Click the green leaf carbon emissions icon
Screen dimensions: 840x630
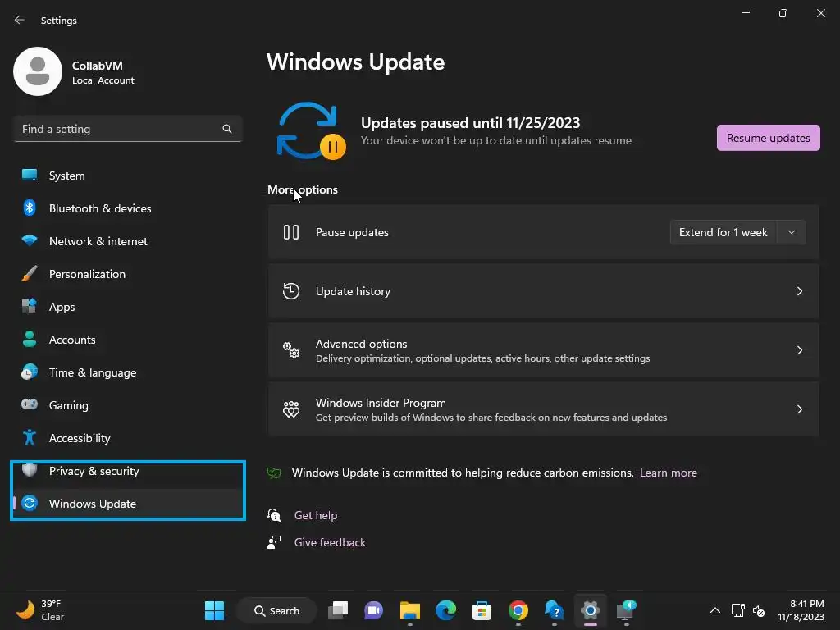tap(274, 472)
